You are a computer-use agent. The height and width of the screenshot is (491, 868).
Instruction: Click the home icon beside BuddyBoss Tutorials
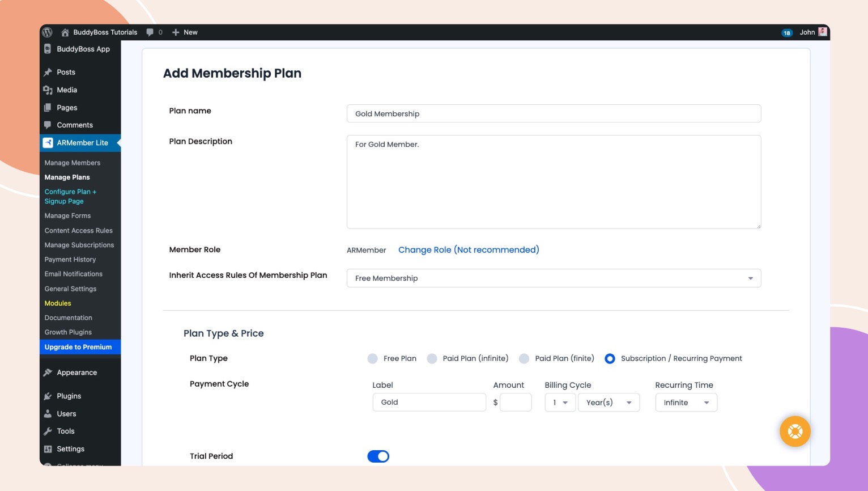65,32
